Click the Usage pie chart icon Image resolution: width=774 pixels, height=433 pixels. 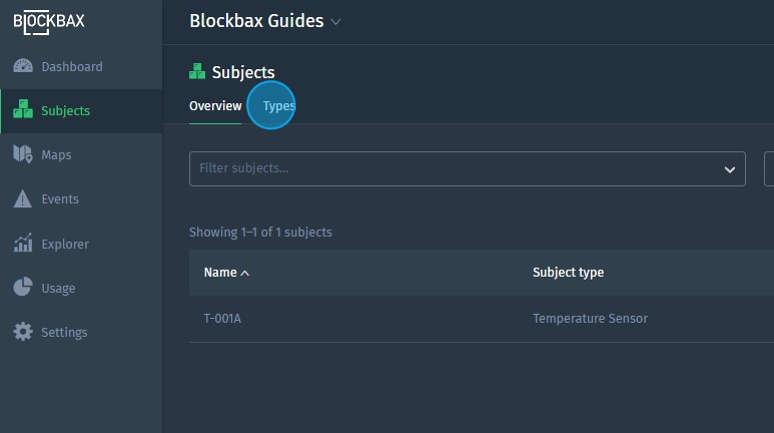(x=23, y=288)
